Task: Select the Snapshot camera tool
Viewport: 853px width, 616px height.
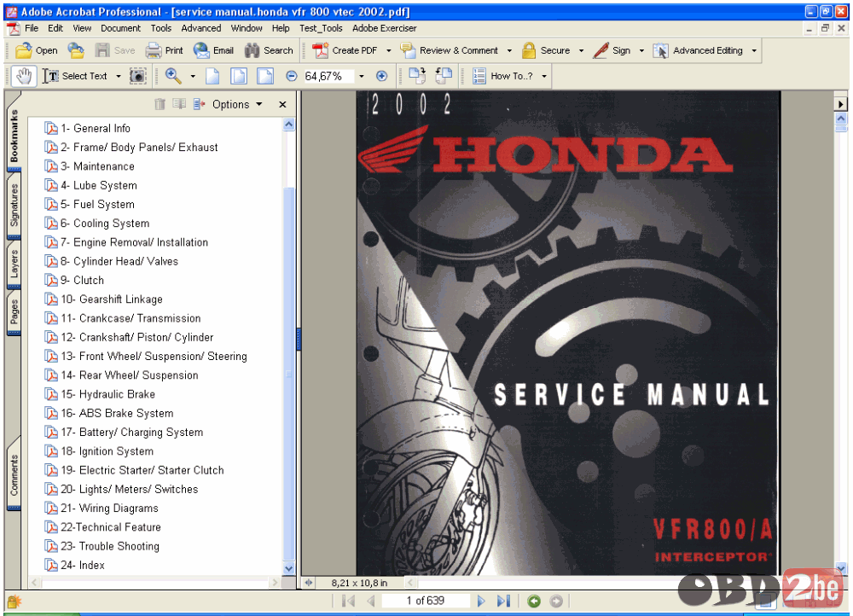Action: pyautogui.click(x=138, y=76)
